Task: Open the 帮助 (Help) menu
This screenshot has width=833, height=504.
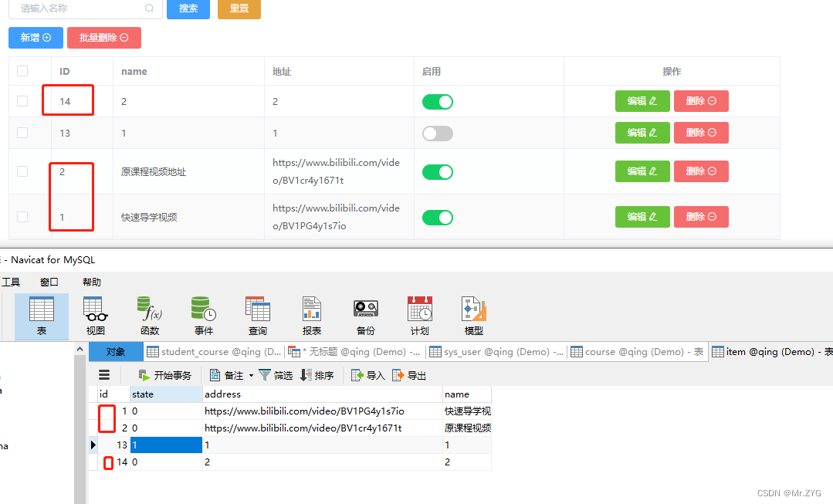Action: coord(90,282)
